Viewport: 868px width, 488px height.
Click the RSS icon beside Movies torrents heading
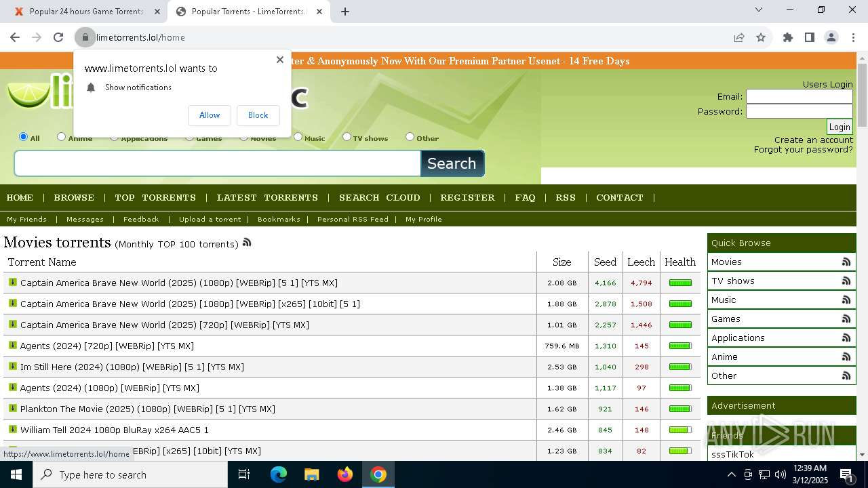(247, 242)
